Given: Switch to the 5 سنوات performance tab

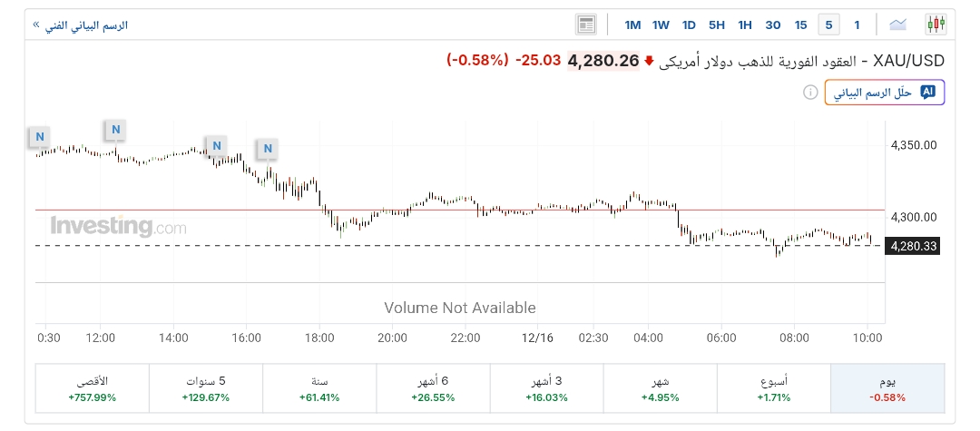Looking at the screenshot, I should coord(205,388).
